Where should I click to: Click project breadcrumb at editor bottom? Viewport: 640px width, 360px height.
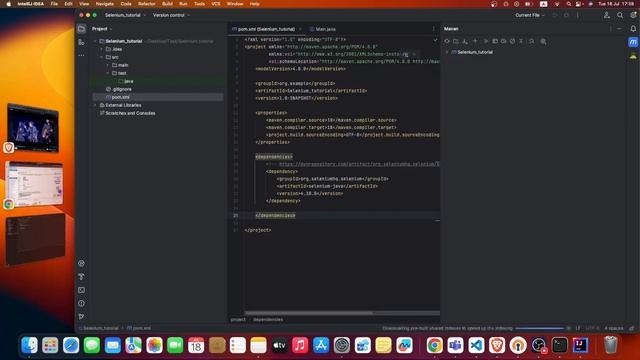(238, 320)
